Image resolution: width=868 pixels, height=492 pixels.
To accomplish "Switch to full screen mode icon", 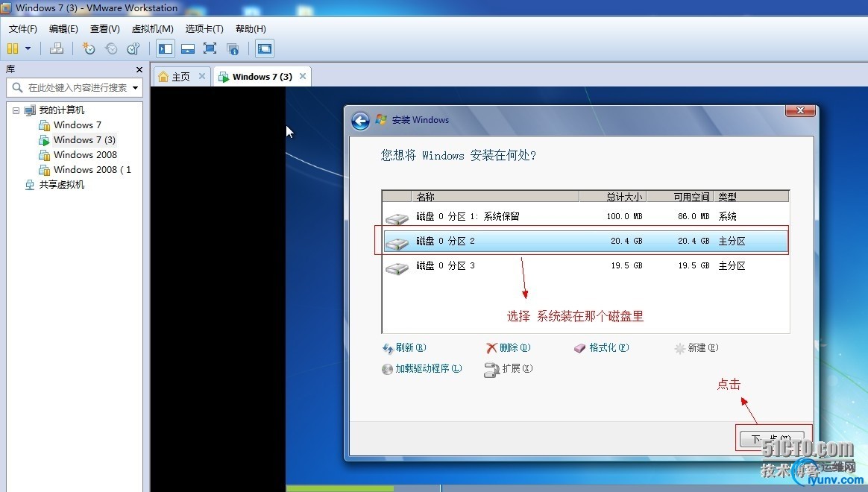I will coord(210,48).
